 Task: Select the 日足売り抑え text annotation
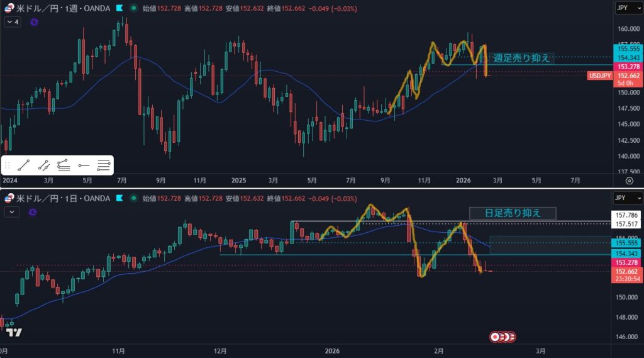[x=513, y=213]
